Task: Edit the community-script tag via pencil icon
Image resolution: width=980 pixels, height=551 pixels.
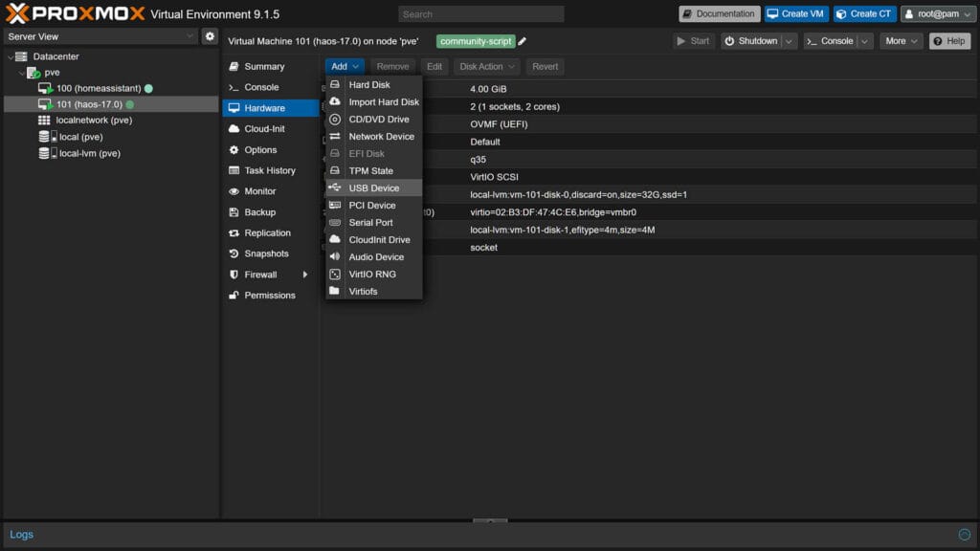Action: pos(522,42)
